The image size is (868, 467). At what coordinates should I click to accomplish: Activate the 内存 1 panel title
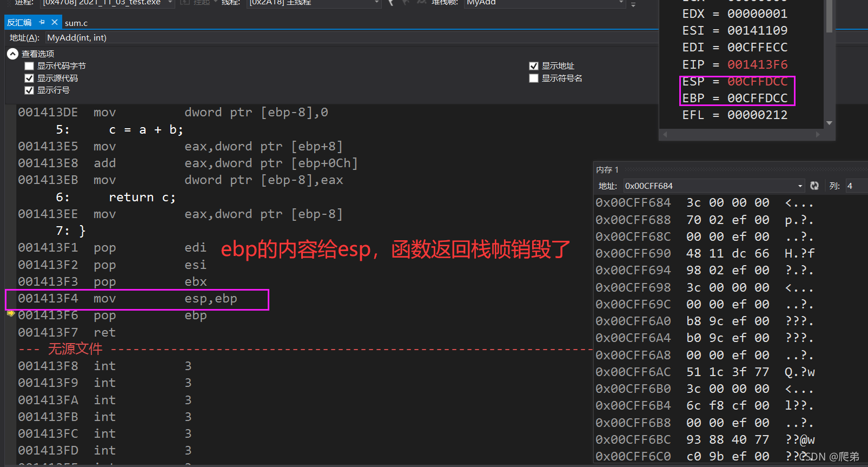coord(607,169)
